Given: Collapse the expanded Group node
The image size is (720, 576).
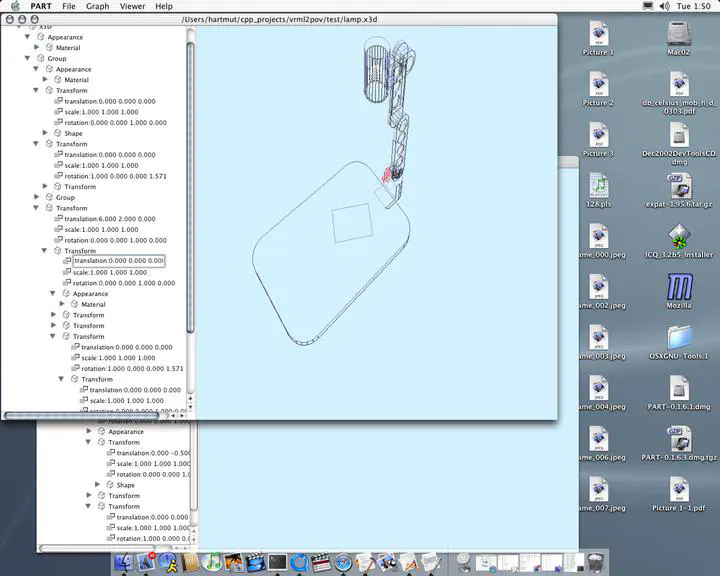Looking at the screenshot, I should coord(28,58).
